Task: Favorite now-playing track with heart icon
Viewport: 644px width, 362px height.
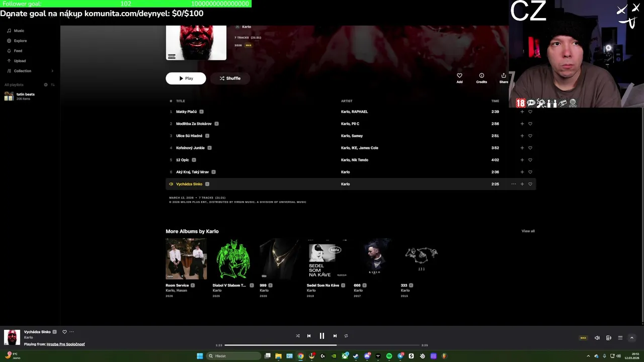Action: [x=64, y=332]
